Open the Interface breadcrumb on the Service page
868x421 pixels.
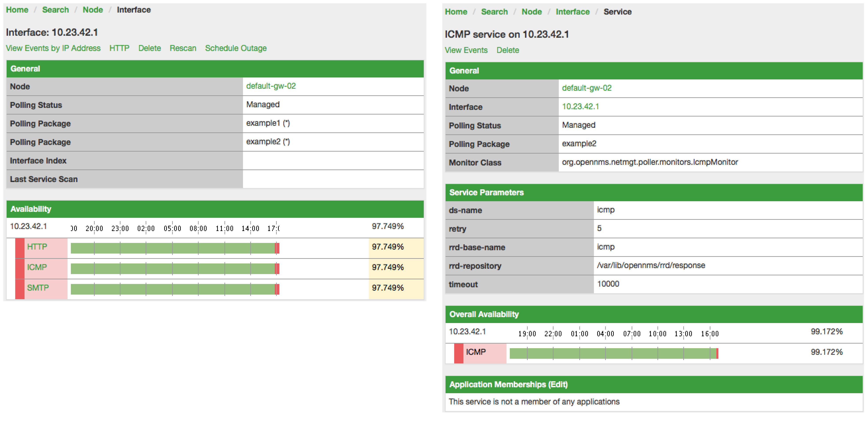click(x=572, y=11)
